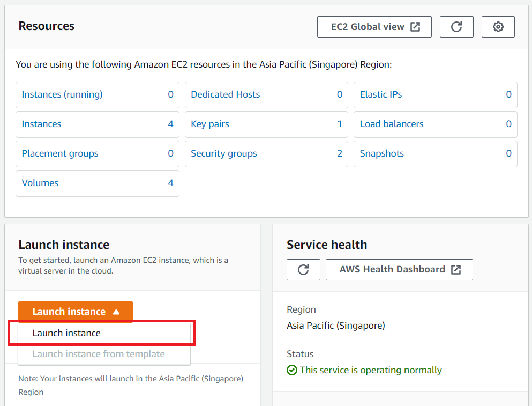This screenshot has width=532, height=406.
Task: Open Volumes resource link
Action: click(40, 183)
